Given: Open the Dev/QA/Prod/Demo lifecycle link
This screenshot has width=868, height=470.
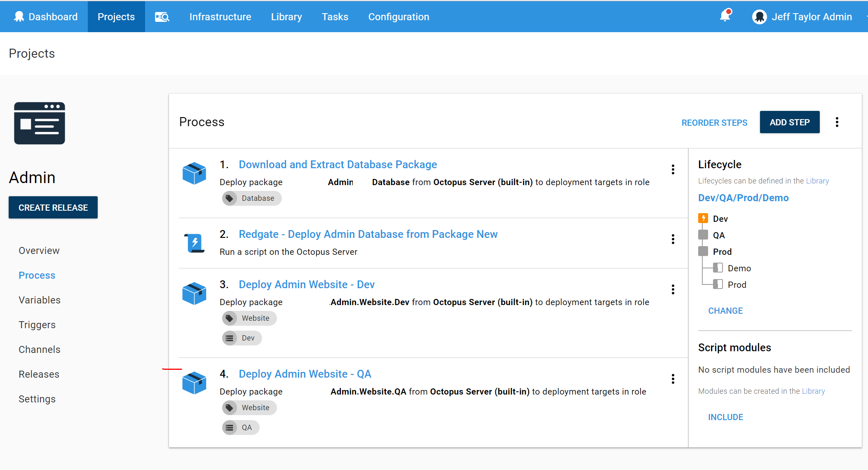Looking at the screenshot, I should [743, 198].
